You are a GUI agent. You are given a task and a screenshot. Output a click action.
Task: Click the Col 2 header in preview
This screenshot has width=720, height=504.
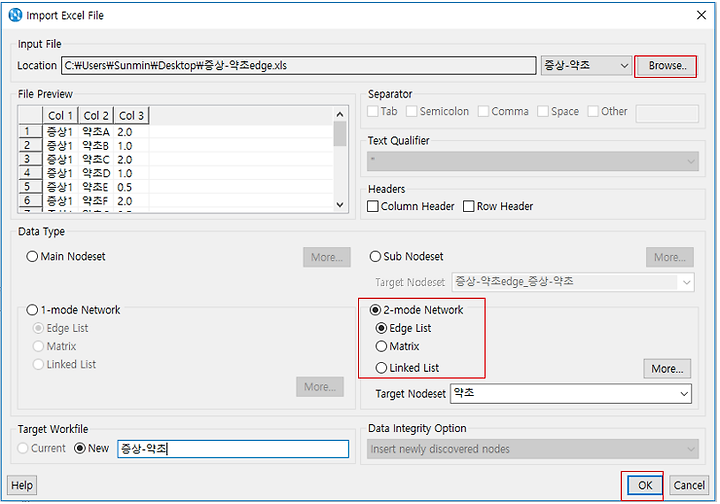point(96,116)
